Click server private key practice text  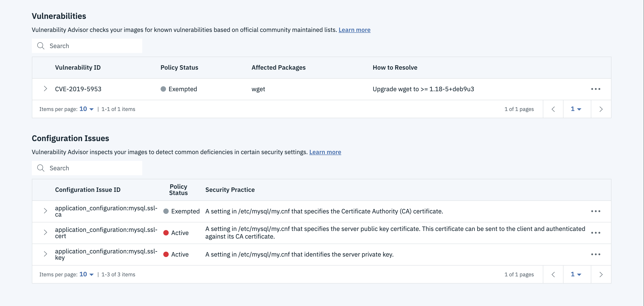[299, 254]
